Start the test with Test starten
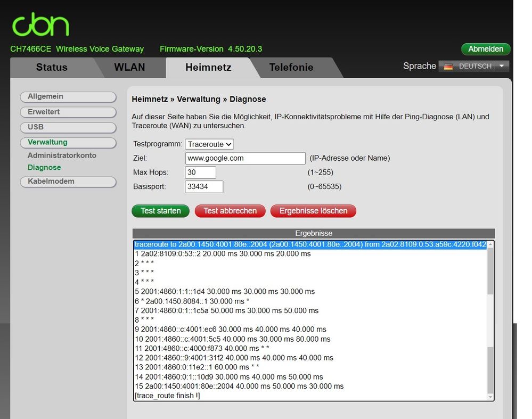 [x=160, y=211]
